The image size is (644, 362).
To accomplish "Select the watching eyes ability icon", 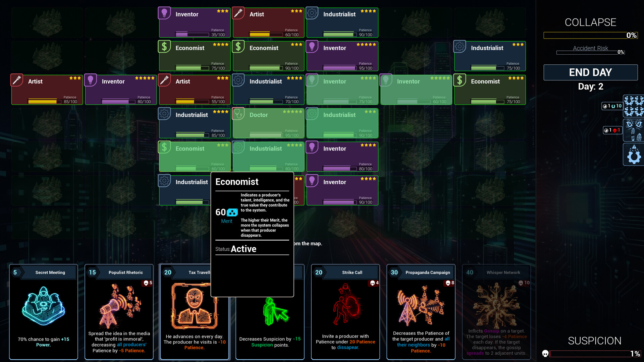I will coord(634,130).
